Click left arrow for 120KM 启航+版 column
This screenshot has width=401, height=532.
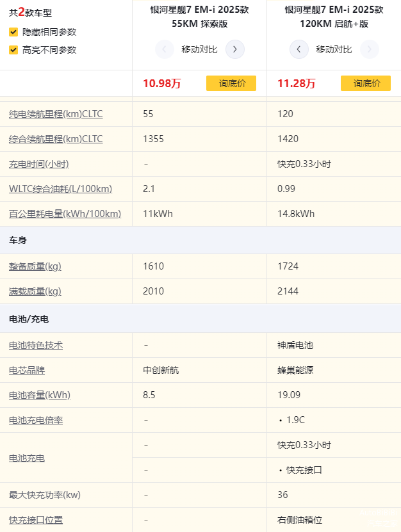coord(299,49)
